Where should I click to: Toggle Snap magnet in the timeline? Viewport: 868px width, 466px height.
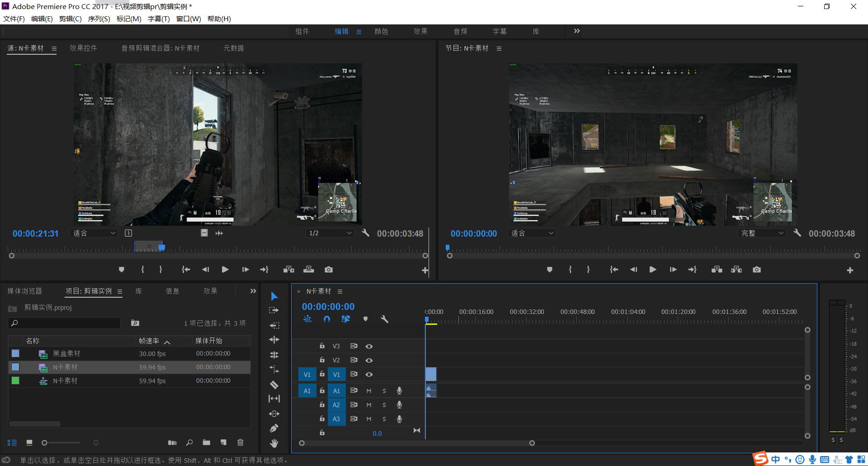(327, 319)
